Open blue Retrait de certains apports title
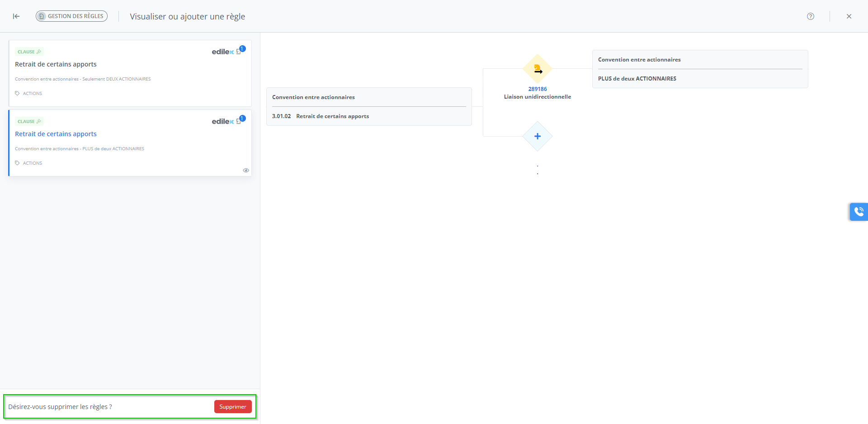This screenshot has width=868, height=424. tap(56, 134)
